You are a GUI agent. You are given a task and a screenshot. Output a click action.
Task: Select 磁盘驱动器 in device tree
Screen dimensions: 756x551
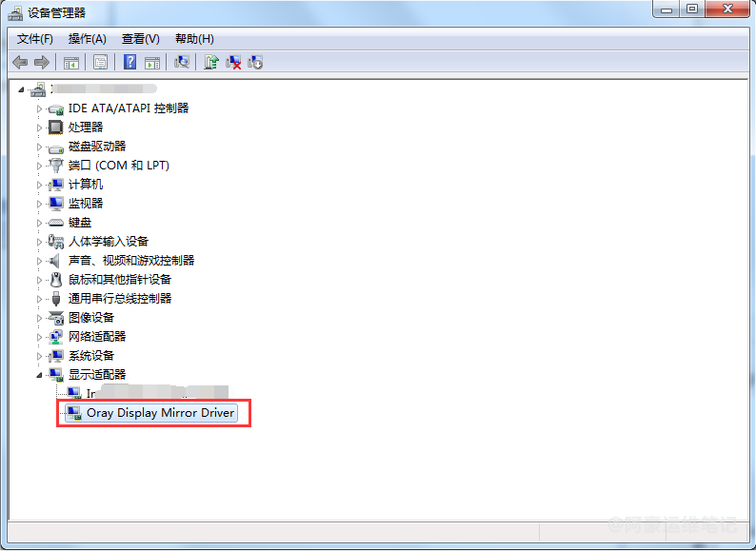tap(96, 147)
